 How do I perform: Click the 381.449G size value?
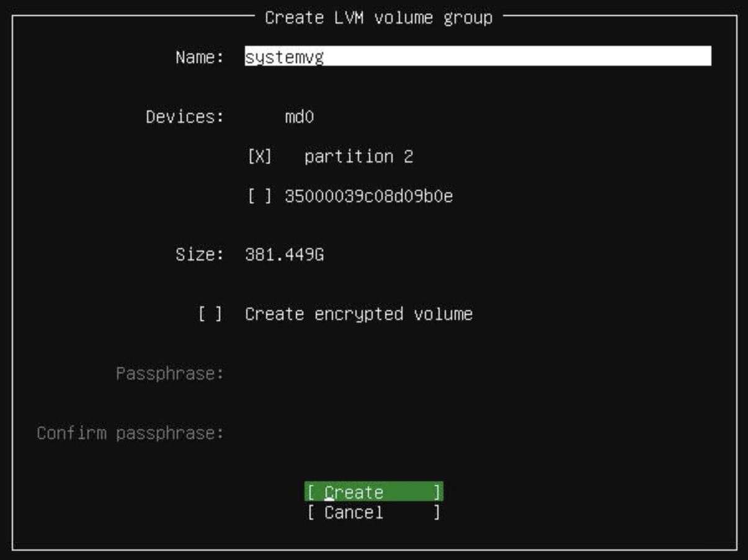(x=284, y=255)
